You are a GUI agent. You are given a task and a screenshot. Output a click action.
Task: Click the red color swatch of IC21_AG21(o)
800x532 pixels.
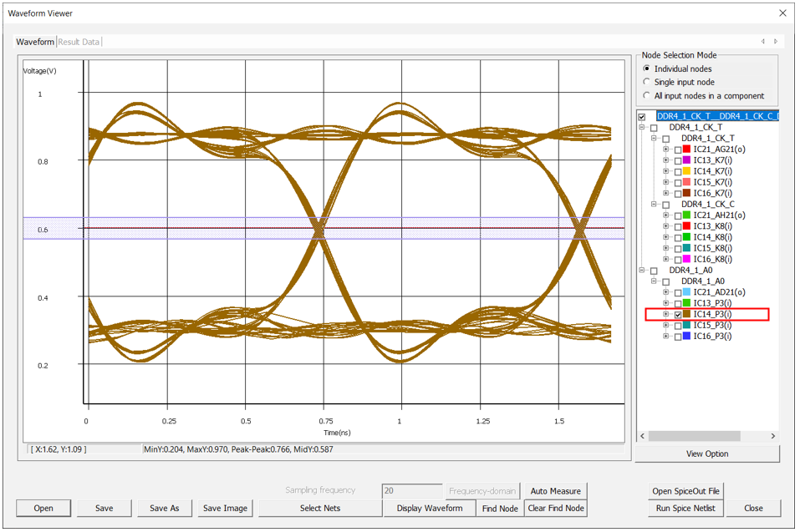tap(688, 149)
